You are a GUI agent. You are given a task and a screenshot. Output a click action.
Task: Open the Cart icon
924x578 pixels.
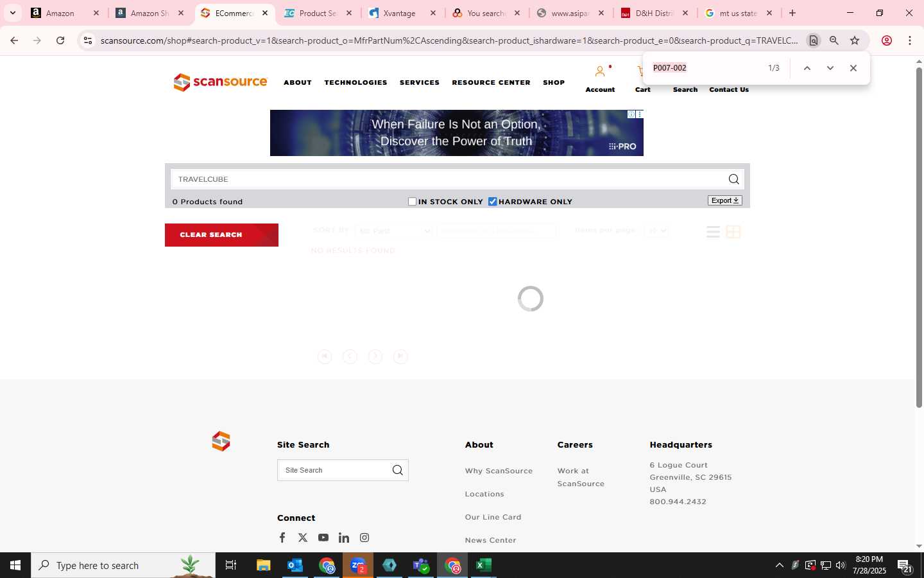(x=640, y=71)
